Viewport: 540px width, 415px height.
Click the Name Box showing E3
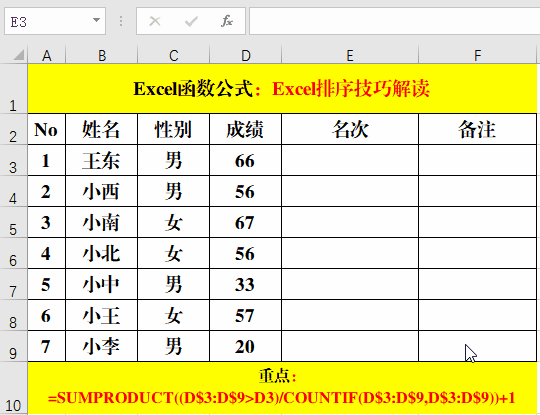click(x=55, y=21)
